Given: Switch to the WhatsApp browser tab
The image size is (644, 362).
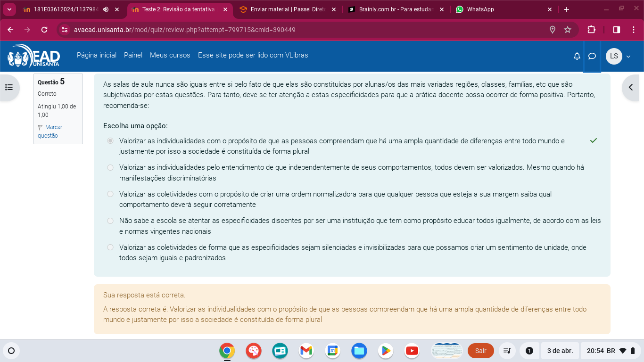Looking at the screenshot, I should (x=500, y=9).
